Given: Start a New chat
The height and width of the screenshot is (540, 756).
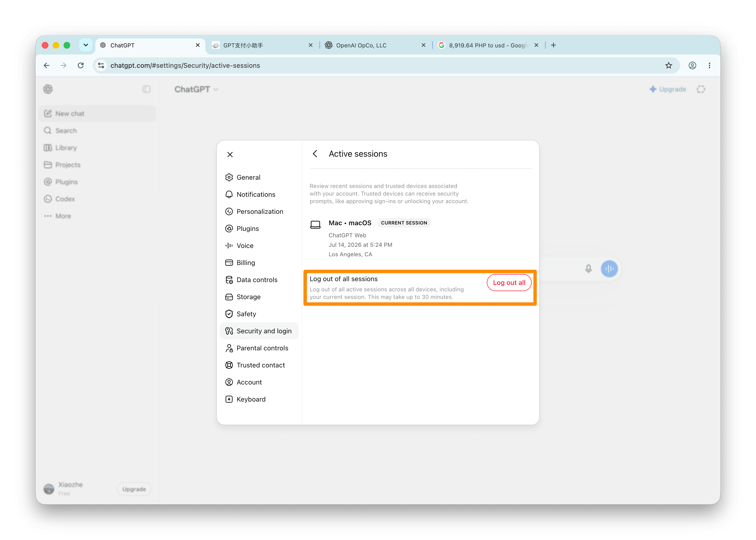Looking at the screenshot, I should click(x=97, y=113).
